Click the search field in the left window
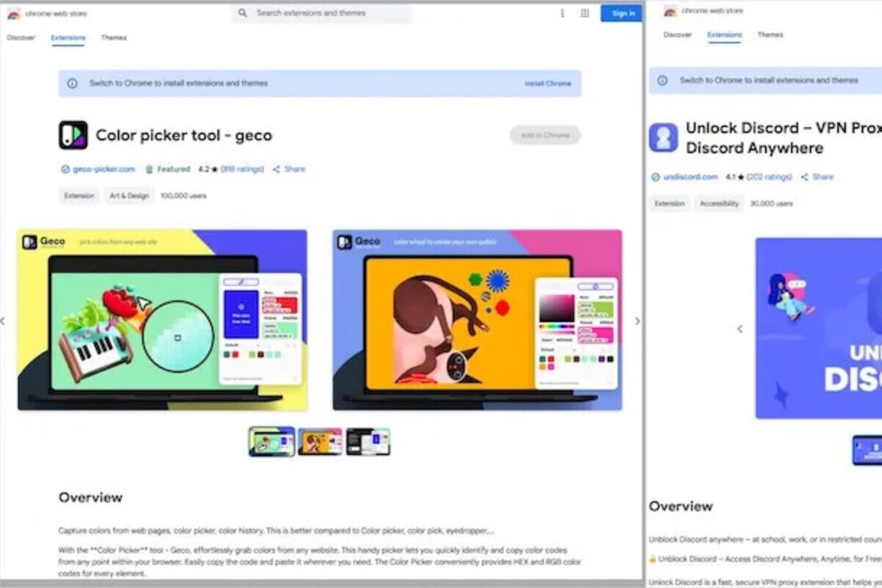The width and height of the screenshot is (882, 588). click(322, 13)
